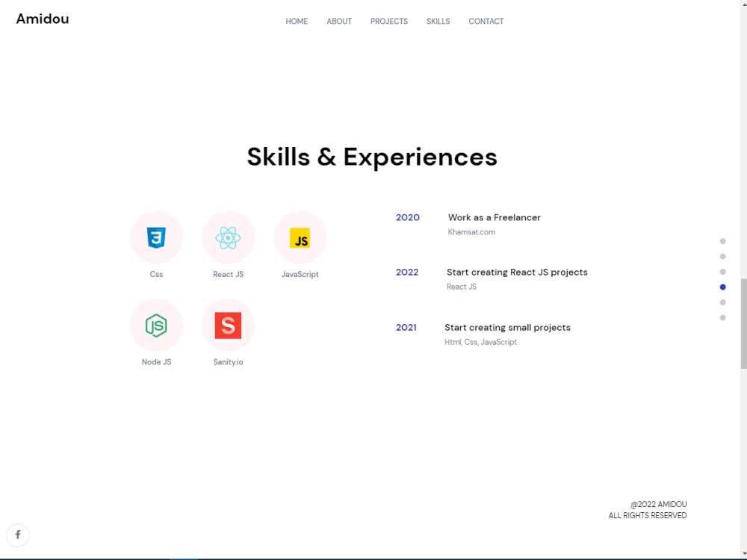Jump to last section navigation dot
The image size is (747, 560).
(x=722, y=317)
